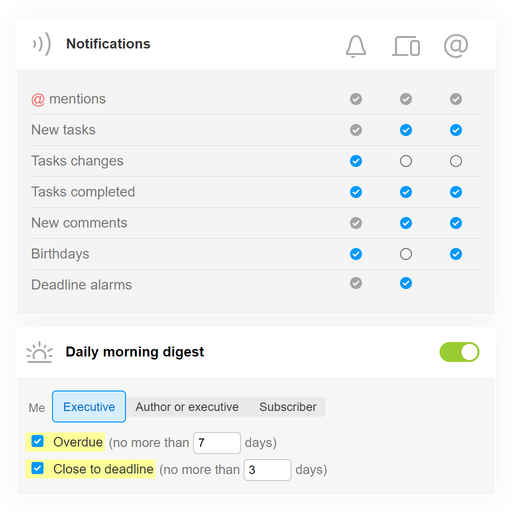Viewport: 512px width, 512px height.
Task: Select the Executive role tab
Action: (x=89, y=407)
